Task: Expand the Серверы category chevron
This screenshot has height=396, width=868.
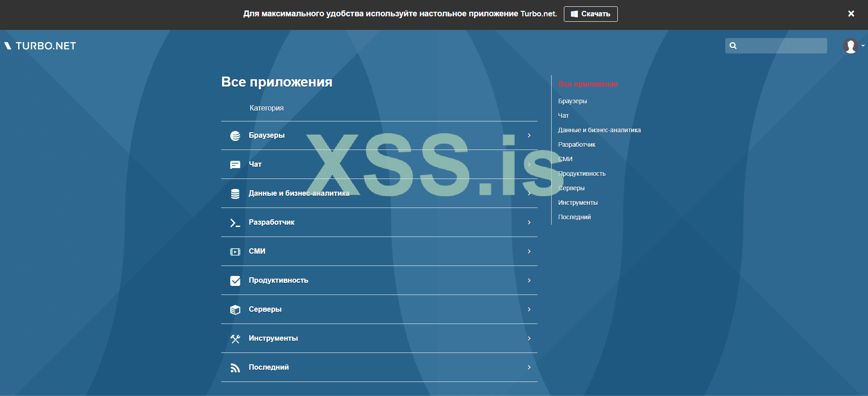Action: tap(529, 309)
